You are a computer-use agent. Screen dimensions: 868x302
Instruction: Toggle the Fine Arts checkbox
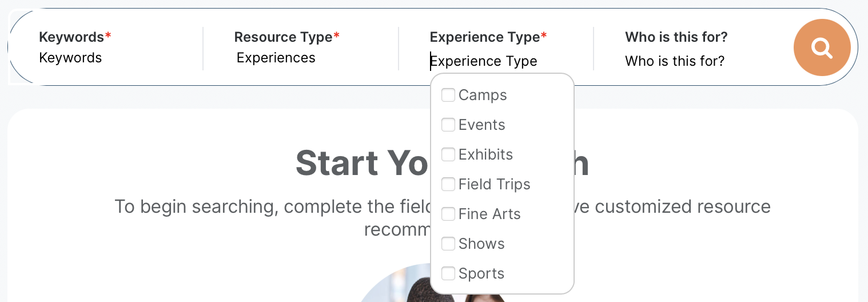click(x=448, y=214)
